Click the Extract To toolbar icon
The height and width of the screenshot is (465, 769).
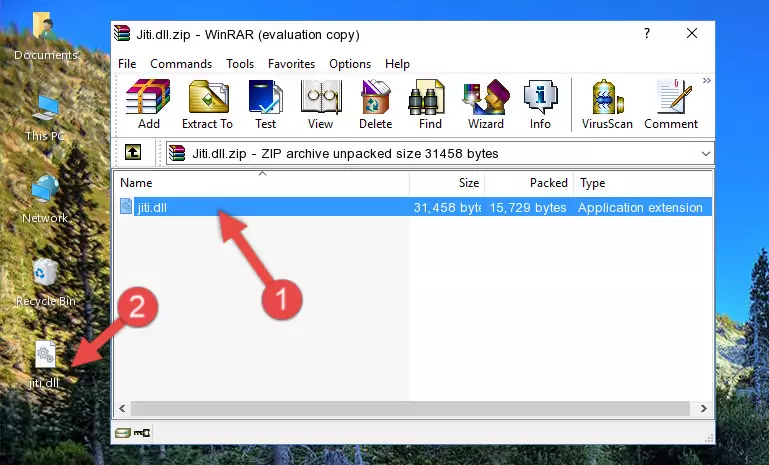coord(207,104)
